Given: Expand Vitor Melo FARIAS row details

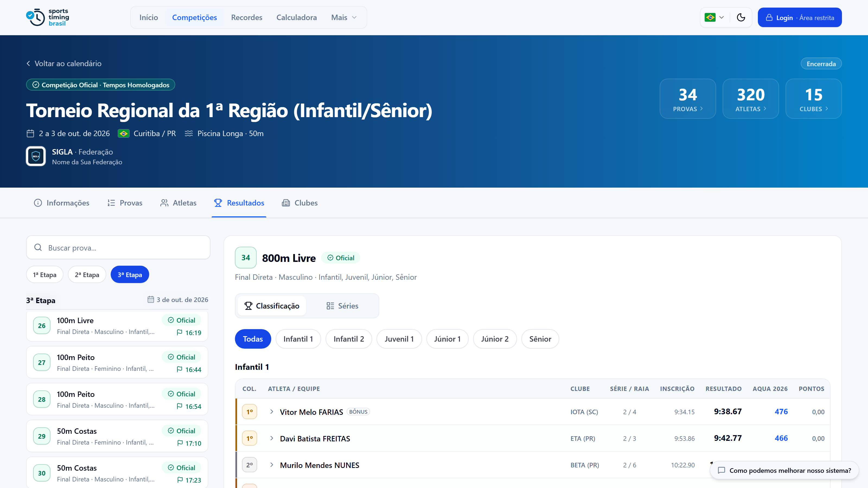Looking at the screenshot, I should click(272, 412).
